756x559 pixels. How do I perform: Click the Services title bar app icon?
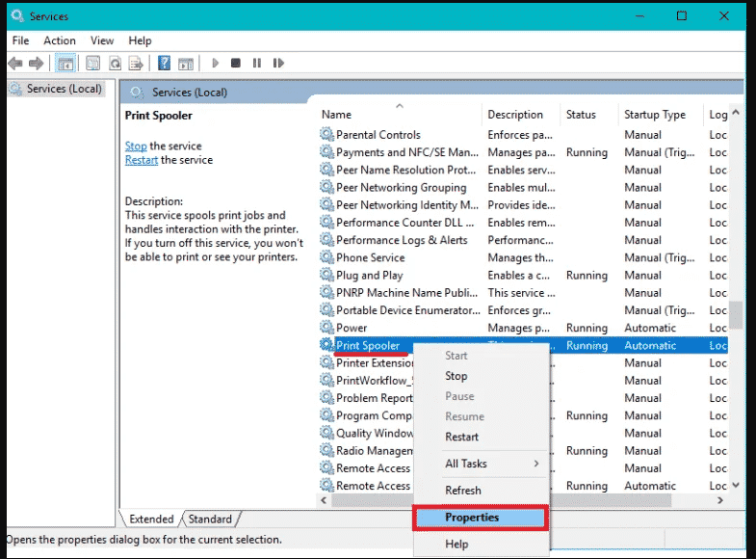pos(18,16)
